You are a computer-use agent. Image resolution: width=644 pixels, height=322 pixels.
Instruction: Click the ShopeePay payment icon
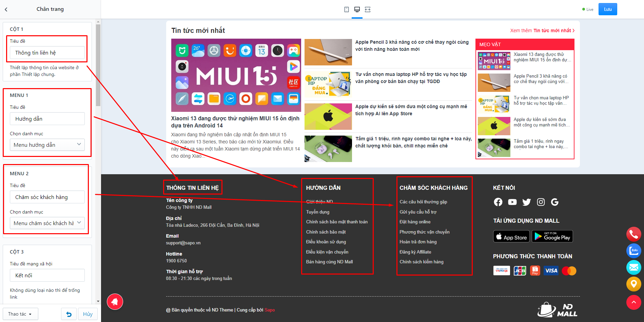click(535, 270)
